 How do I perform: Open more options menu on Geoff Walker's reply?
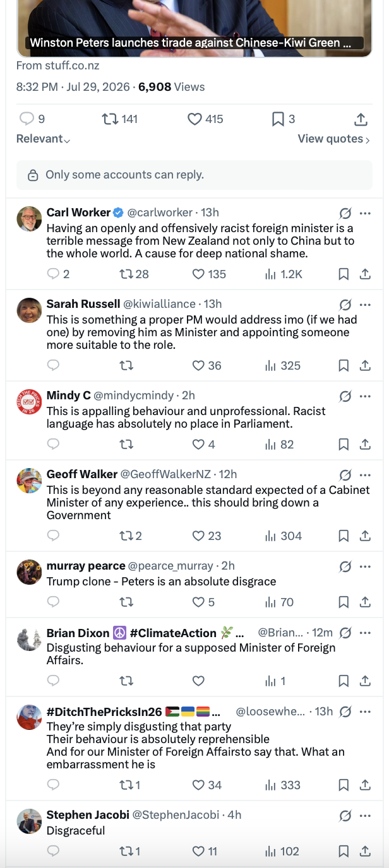(365, 474)
